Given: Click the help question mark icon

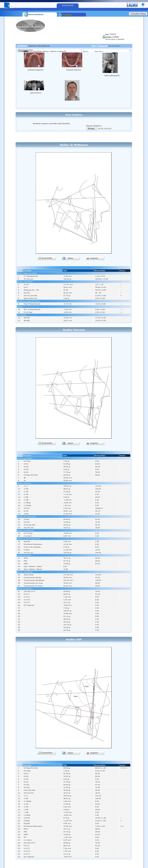Looking at the screenshot, I should point(143,5).
